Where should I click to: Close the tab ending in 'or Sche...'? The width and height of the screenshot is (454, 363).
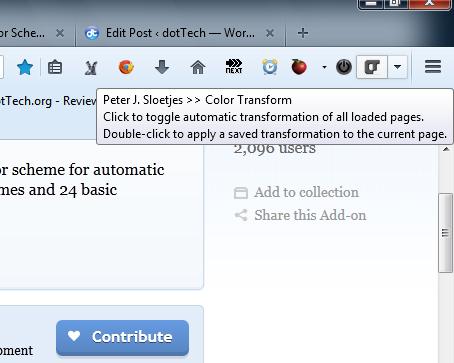(x=60, y=33)
